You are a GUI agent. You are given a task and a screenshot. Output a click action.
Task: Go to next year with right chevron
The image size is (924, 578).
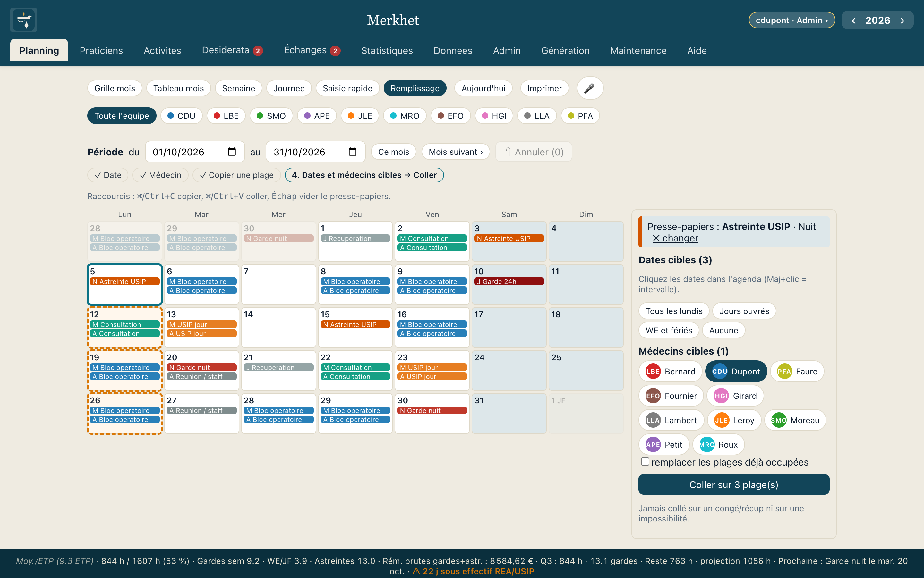[x=903, y=20]
